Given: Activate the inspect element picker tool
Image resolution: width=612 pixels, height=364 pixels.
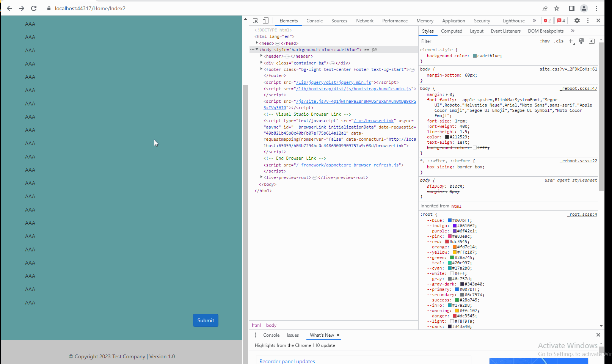Looking at the screenshot, I should [x=256, y=20].
